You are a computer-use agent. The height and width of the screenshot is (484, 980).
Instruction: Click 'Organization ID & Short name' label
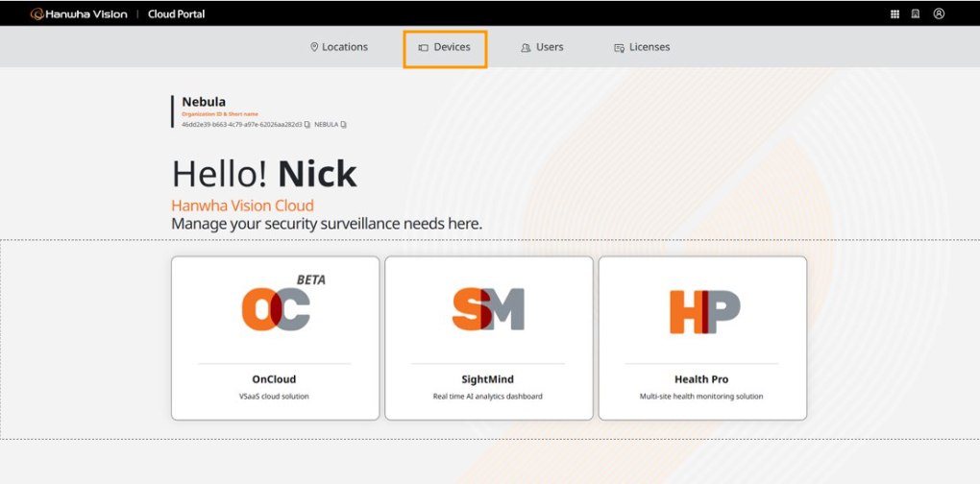click(x=220, y=114)
